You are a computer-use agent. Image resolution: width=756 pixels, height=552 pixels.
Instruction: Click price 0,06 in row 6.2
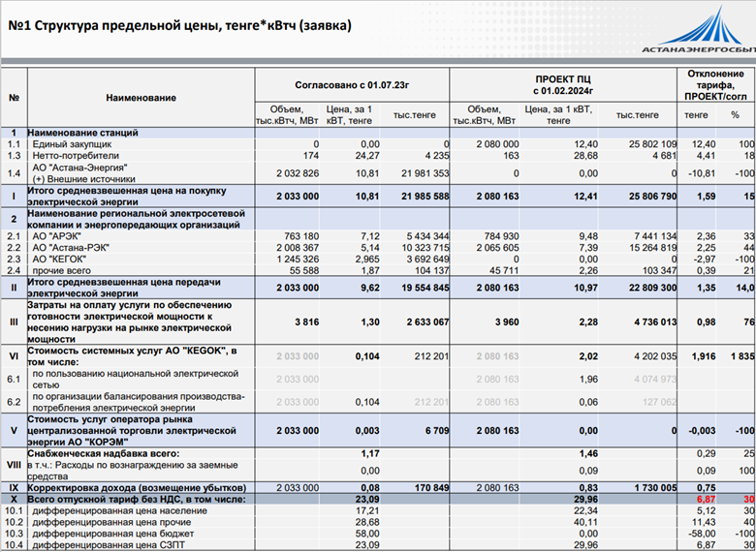(588, 402)
